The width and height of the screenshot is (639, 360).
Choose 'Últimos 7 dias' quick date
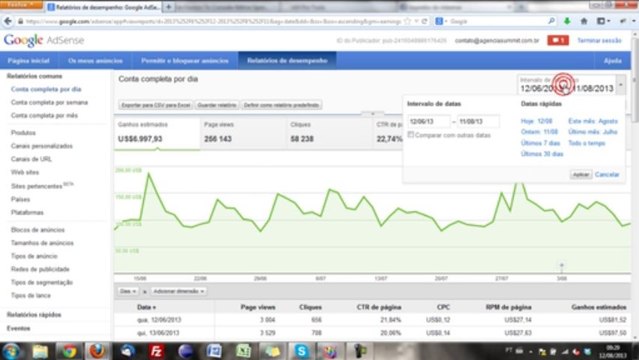[540, 143]
